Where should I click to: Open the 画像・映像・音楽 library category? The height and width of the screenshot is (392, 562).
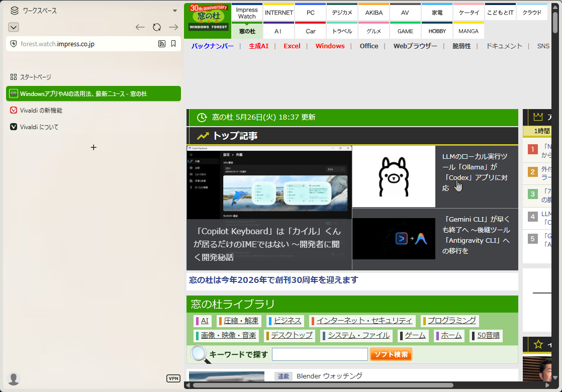point(227,335)
